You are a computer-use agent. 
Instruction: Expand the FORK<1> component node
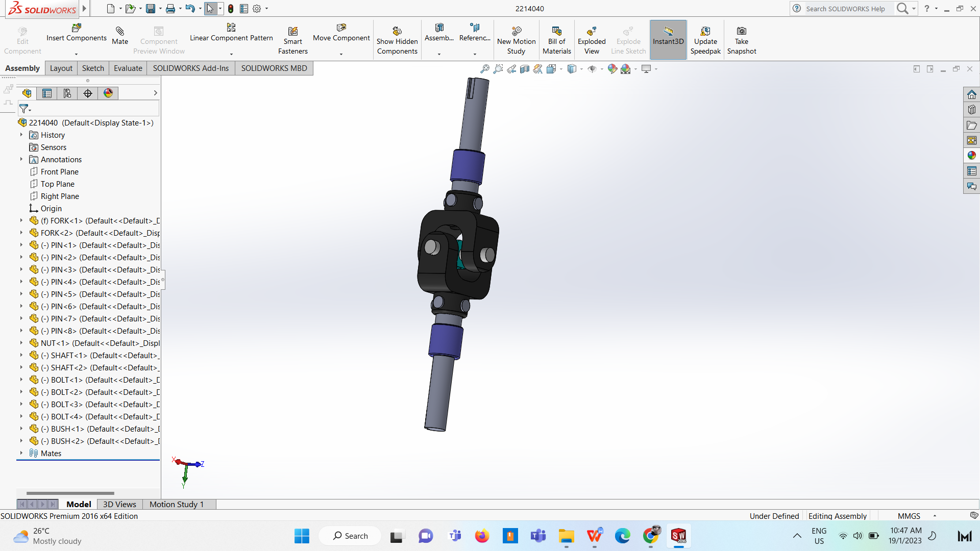21,220
